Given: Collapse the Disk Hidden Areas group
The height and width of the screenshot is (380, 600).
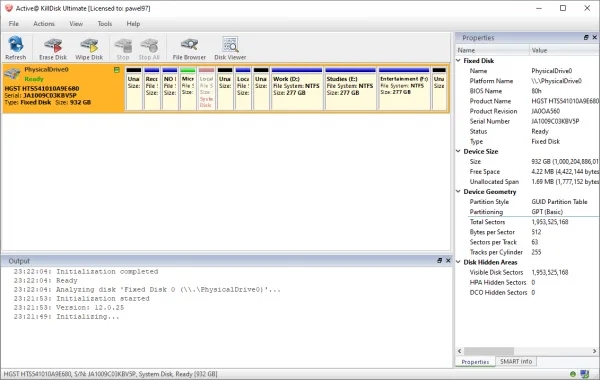Looking at the screenshot, I should (x=458, y=262).
